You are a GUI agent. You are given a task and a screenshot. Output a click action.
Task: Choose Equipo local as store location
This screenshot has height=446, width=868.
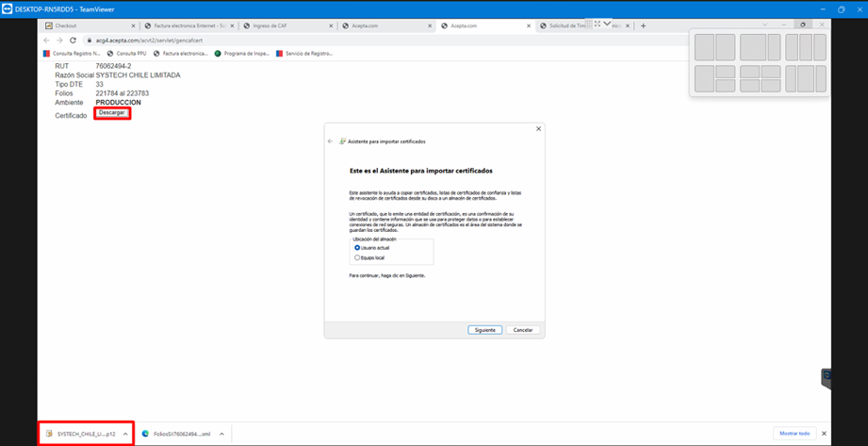click(357, 257)
